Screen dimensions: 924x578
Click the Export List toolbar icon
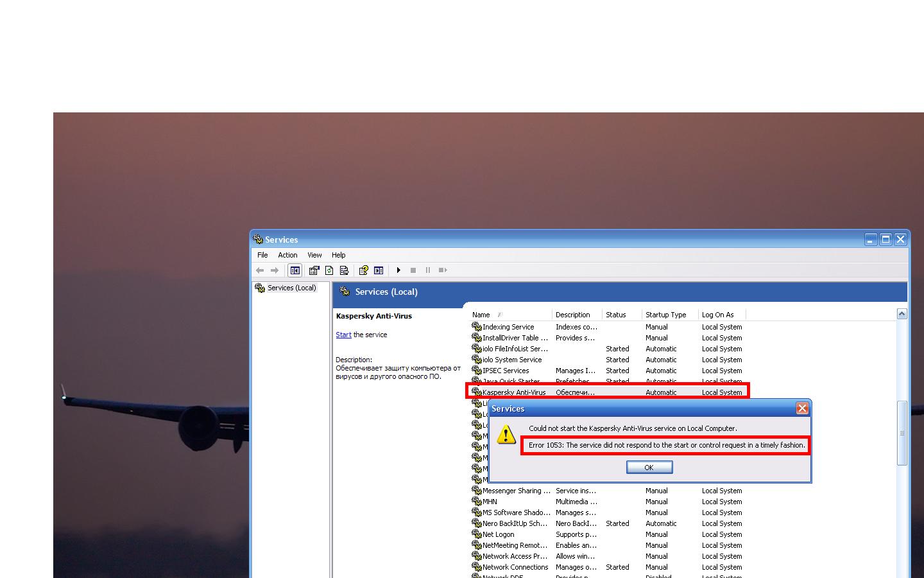pyautogui.click(x=345, y=270)
